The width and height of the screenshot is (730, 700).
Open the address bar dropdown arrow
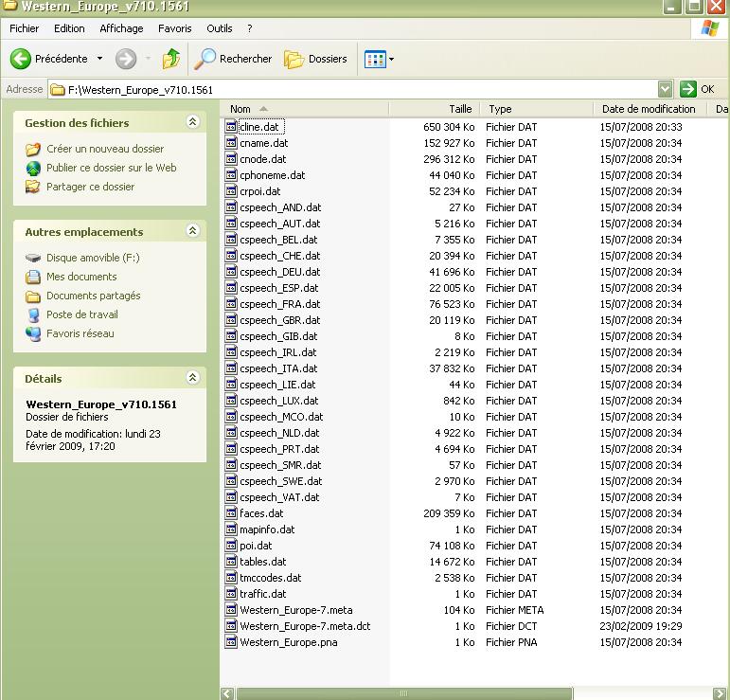click(x=665, y=89)
